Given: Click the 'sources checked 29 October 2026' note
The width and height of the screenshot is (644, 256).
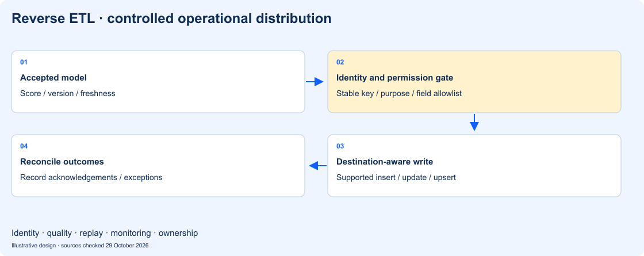Looking at the screenshot, I should point(105,246).
